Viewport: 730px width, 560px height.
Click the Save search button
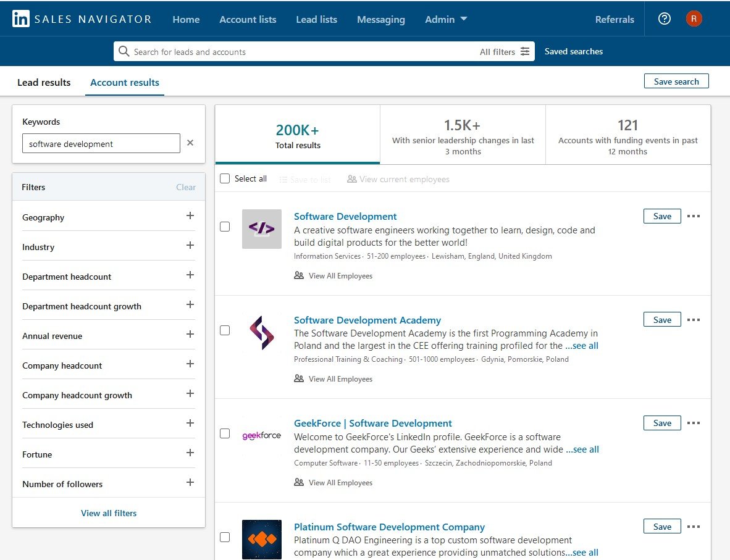coord(676,81)
